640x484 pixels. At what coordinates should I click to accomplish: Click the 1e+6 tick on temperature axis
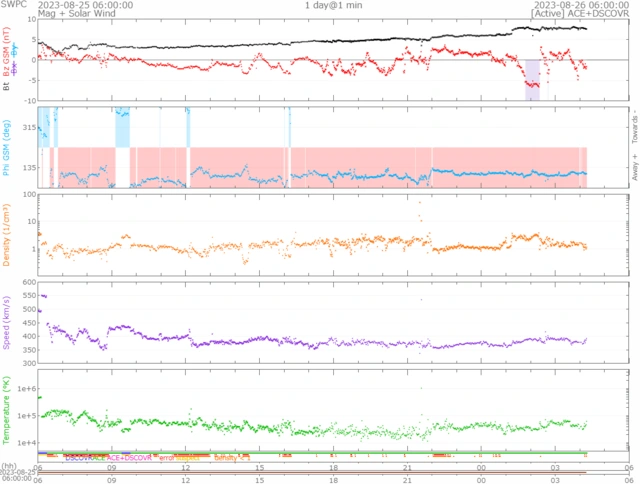[24, 388]
